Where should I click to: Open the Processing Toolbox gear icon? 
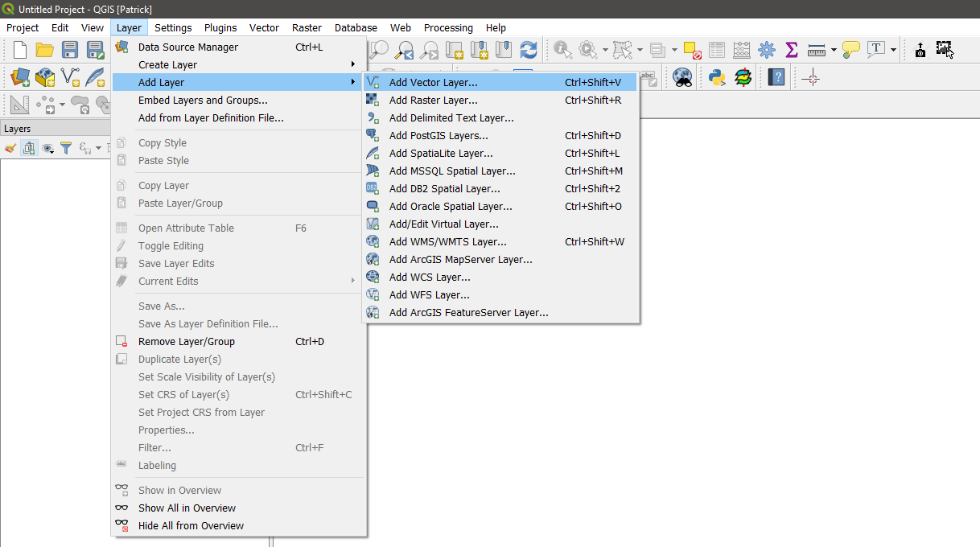pos(767,50)
